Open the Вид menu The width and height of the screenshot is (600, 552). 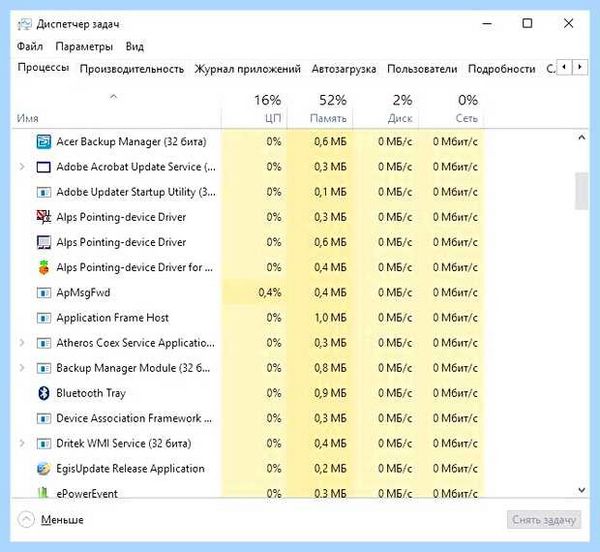click(135, 47)
